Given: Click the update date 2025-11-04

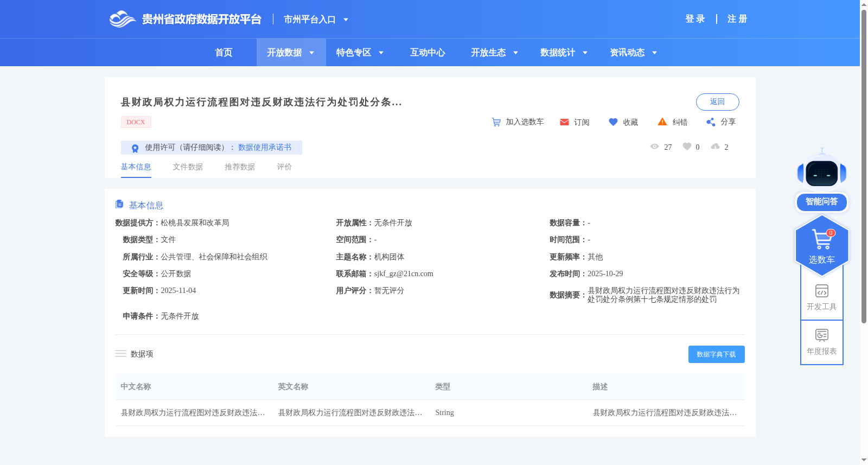Looking at the screenshot, I should pos(178,291).
